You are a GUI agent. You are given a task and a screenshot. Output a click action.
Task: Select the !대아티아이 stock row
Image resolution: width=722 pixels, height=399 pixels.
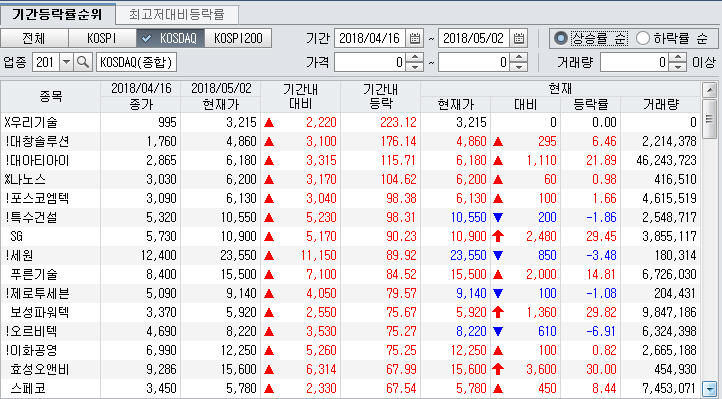[x=350, y=161]
